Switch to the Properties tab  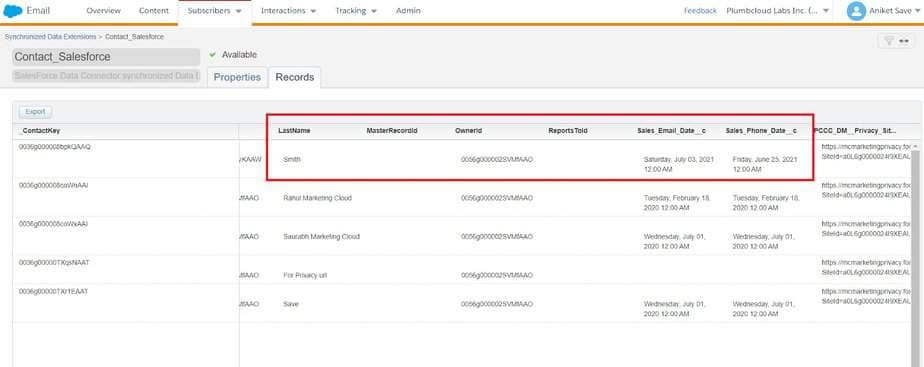point(237,77)
